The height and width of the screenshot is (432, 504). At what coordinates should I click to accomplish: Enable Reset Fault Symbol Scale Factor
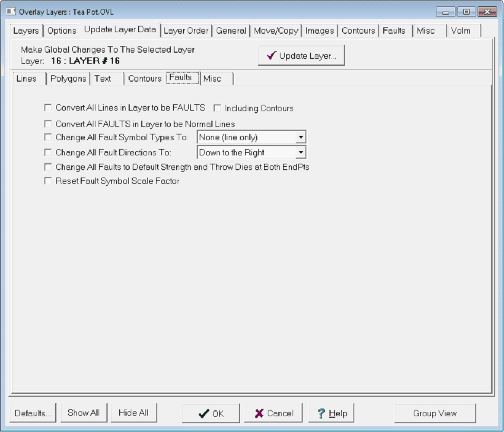49,181
